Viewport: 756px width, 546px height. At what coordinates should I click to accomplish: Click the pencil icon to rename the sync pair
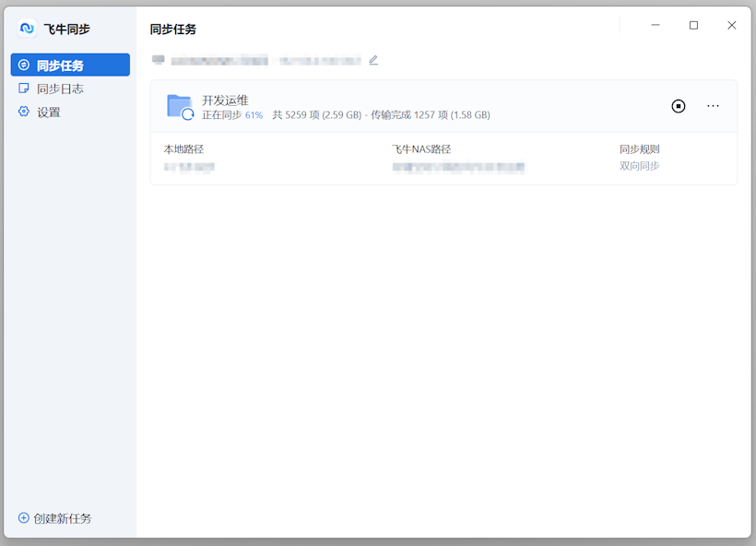373,59
